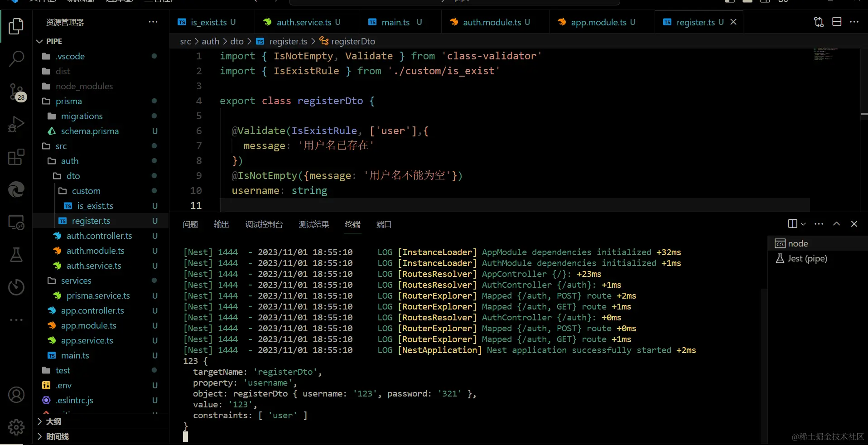Open the Accounts menu icon
Viewport: 868px width, 445px height.
pos(16,395)
